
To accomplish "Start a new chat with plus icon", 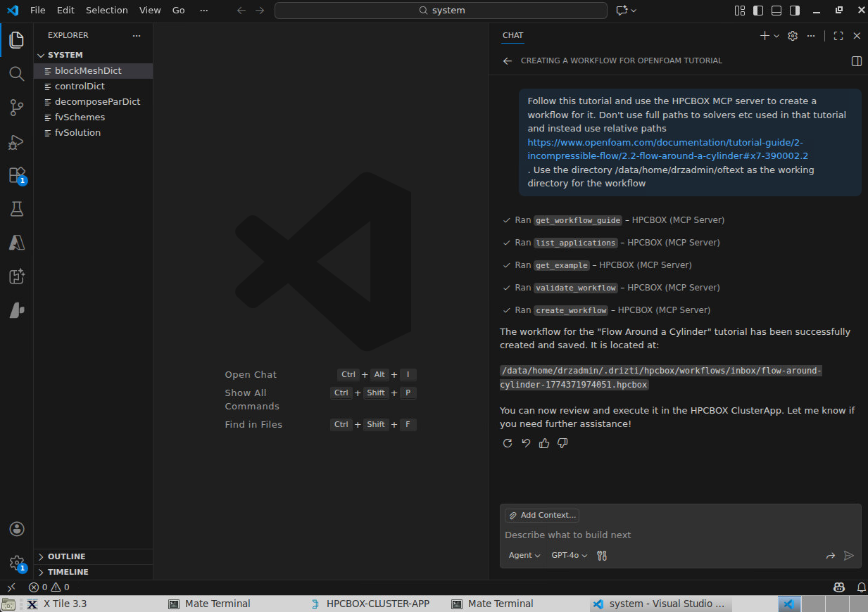I will pos(765,36).
